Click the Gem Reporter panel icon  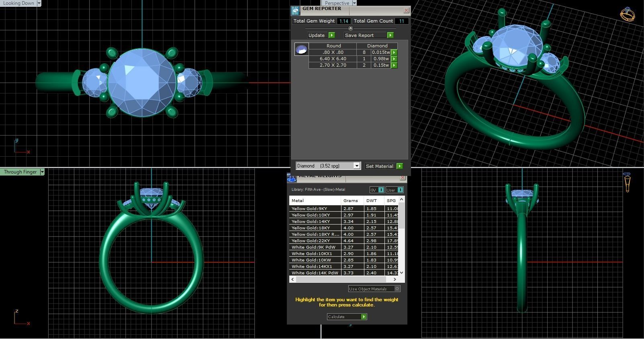pos(295,10)
